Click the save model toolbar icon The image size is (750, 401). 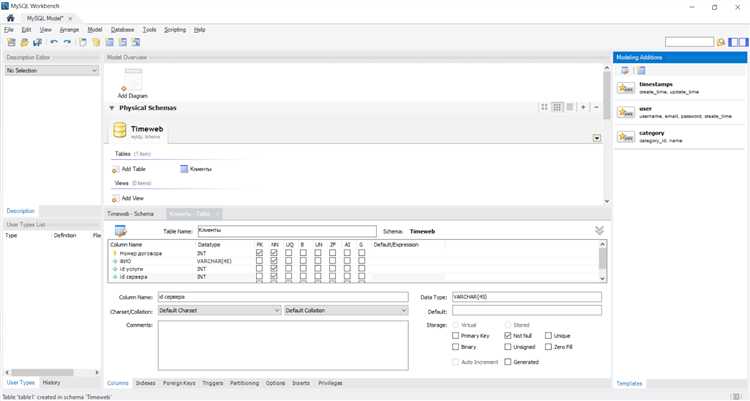point(37,43)
